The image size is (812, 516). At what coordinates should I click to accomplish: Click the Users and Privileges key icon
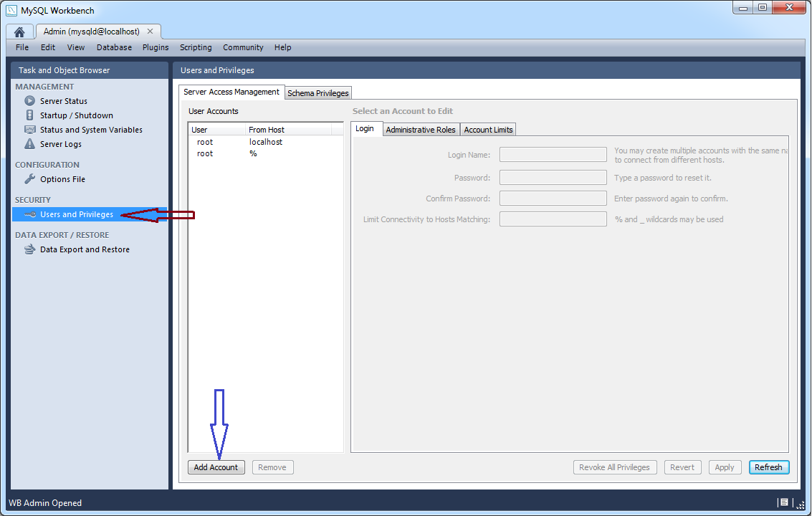click(x=30, y=214)
